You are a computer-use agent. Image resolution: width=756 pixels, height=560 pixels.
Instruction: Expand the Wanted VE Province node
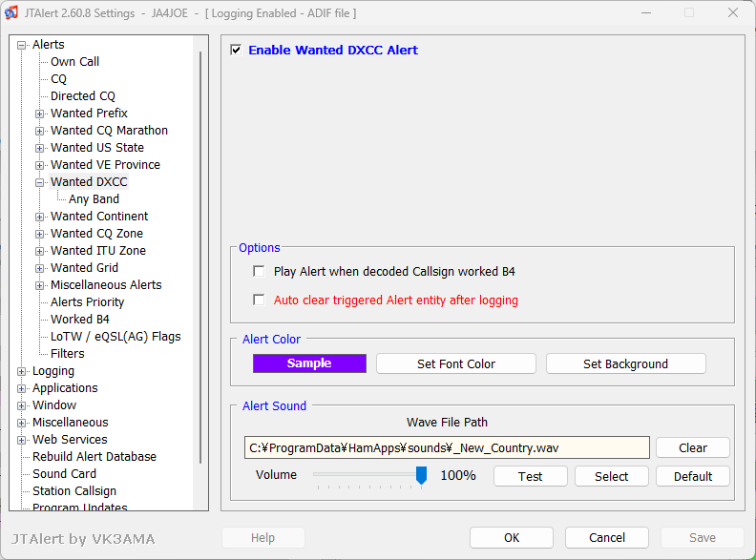coord(39,165)
